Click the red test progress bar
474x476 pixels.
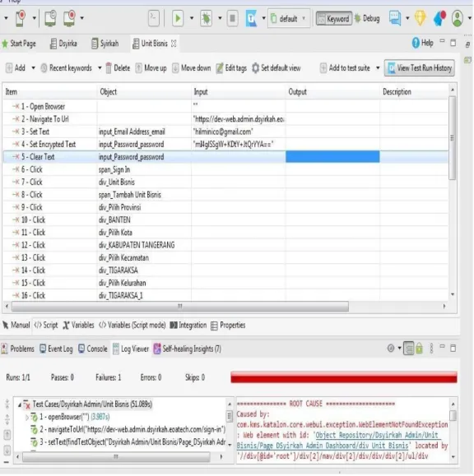click(x=344, y=377)
